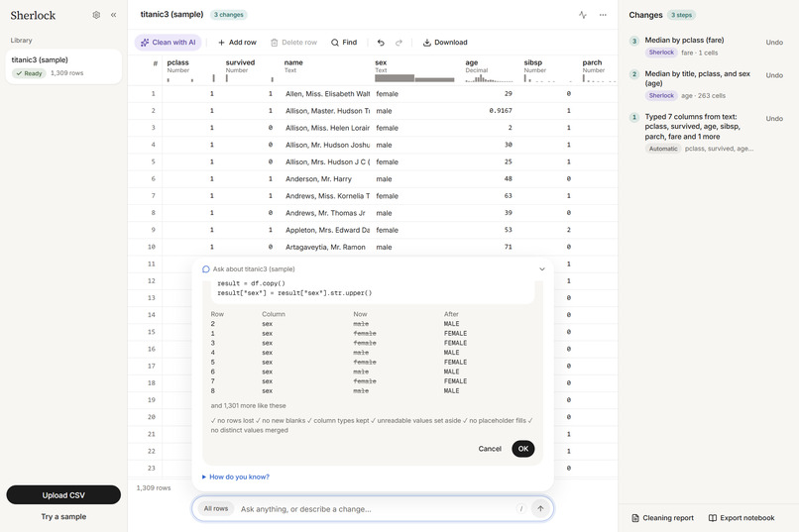
Task: Open the activity pulse icon
Action: [x=583, y=15]
